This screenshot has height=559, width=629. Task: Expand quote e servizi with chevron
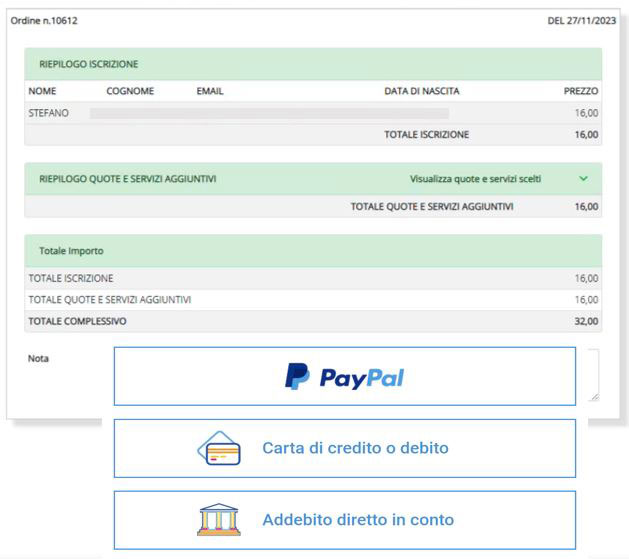coord(584,178)
